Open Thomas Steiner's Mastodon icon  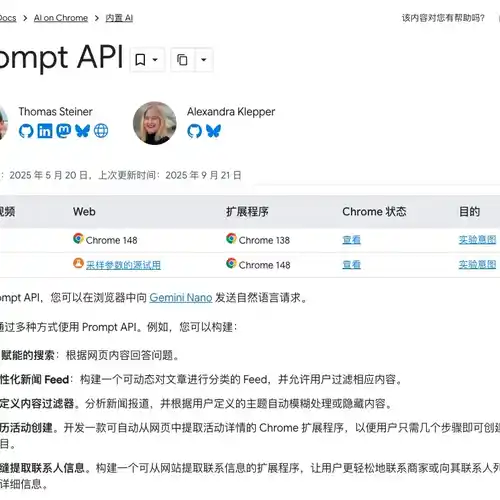(64, 131)
